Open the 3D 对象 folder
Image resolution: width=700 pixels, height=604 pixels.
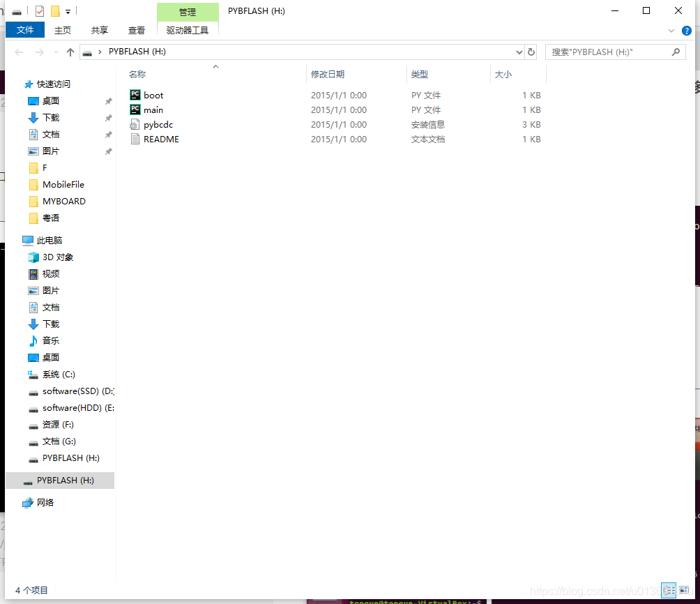[58, 257]
